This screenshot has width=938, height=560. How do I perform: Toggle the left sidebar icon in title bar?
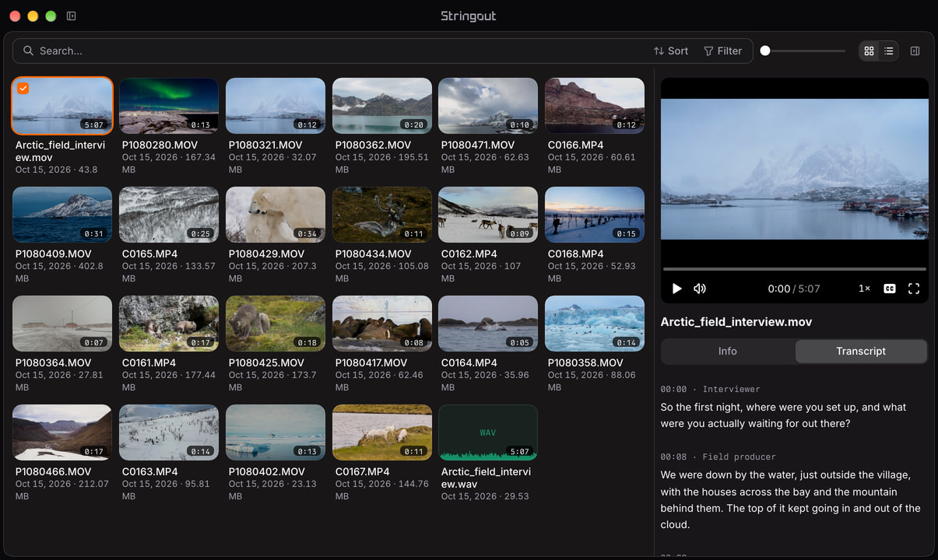point(71,16)
